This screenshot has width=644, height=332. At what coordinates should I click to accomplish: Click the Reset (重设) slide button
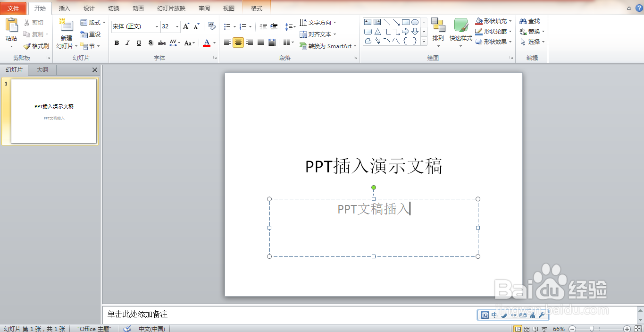91,34
